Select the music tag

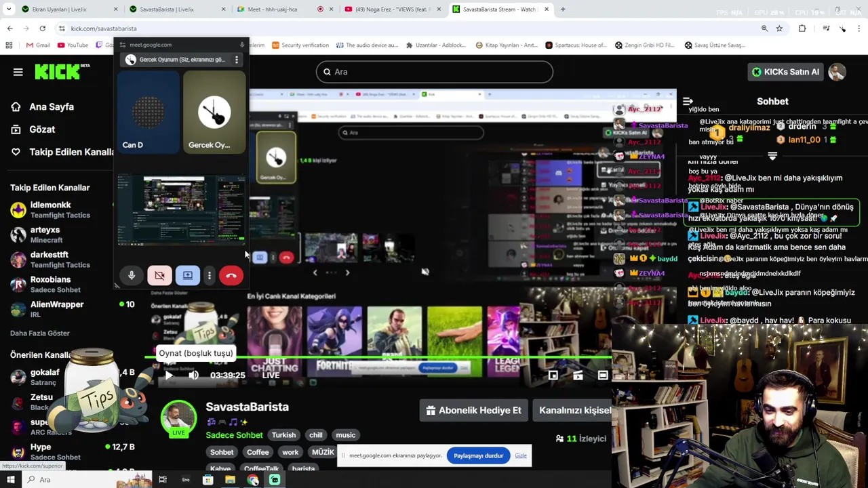[345, 435]
